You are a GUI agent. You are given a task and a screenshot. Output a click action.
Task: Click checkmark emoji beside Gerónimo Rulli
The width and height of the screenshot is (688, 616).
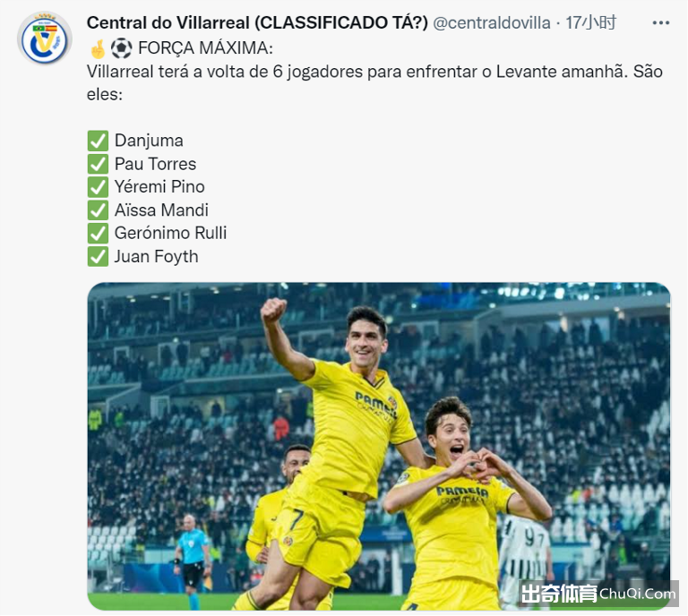click(98, 234)
